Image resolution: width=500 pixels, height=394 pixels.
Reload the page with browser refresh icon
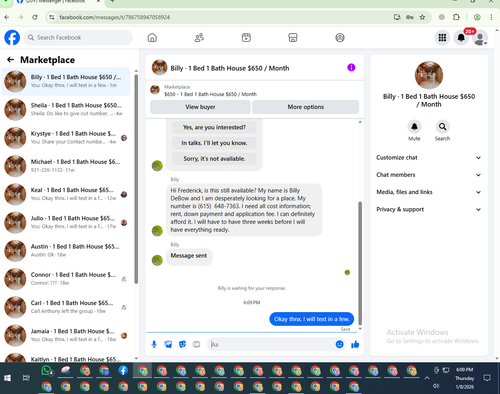(35, 17)
